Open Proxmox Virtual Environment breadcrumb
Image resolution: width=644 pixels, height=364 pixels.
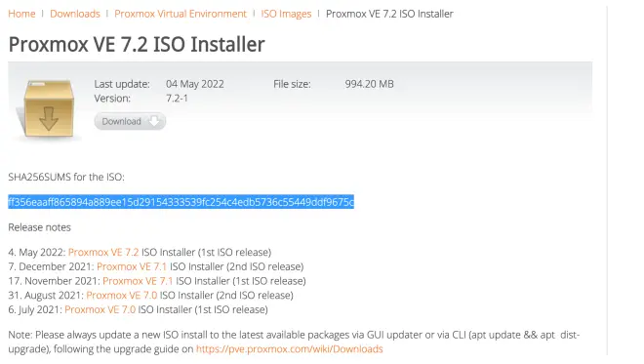coord(181,14)
